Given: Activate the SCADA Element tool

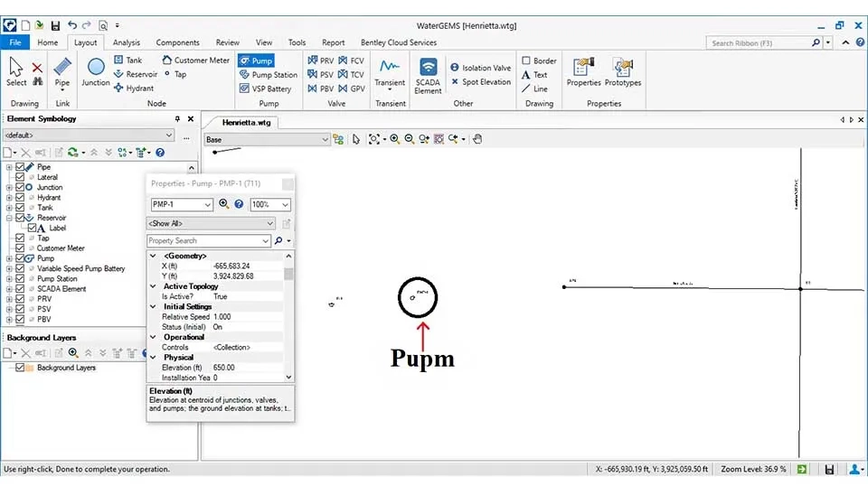Looking at the screenshot, I should tap(428, 74).
